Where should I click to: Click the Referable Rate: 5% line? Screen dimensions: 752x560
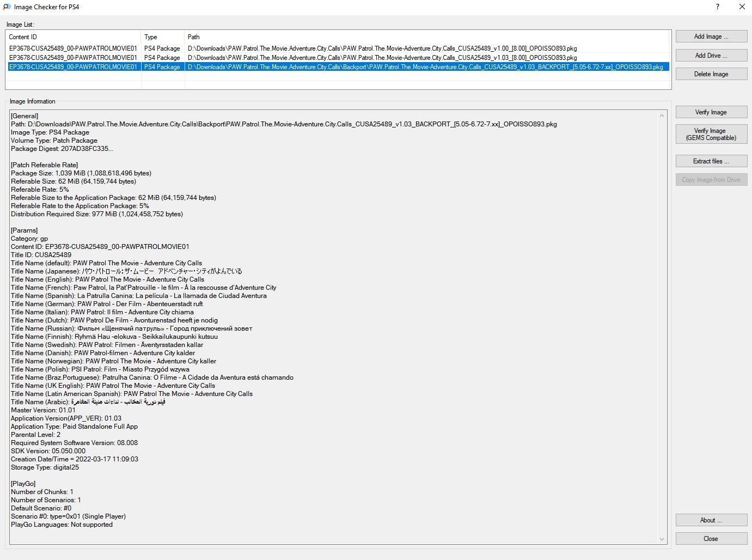pyautogui.click(x=40, y=190)
